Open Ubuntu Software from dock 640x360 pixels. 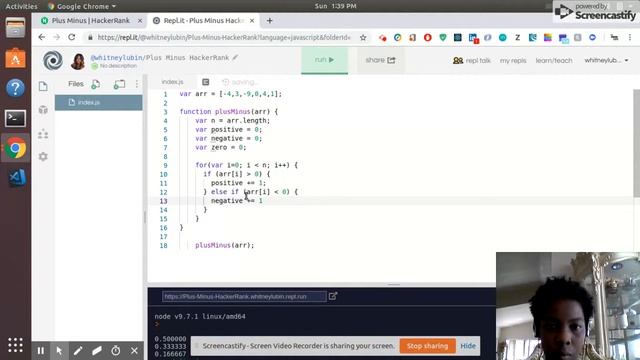tap(16, 58)
